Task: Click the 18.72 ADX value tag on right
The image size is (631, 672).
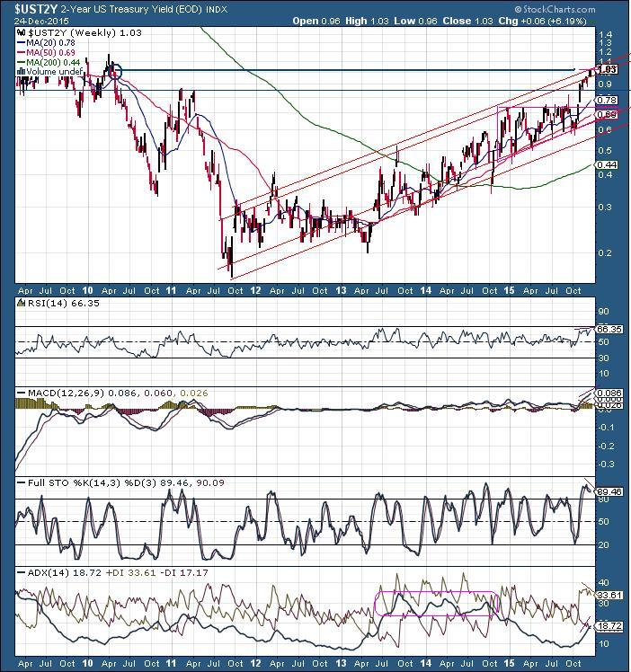Action: [x=609, y=626]
